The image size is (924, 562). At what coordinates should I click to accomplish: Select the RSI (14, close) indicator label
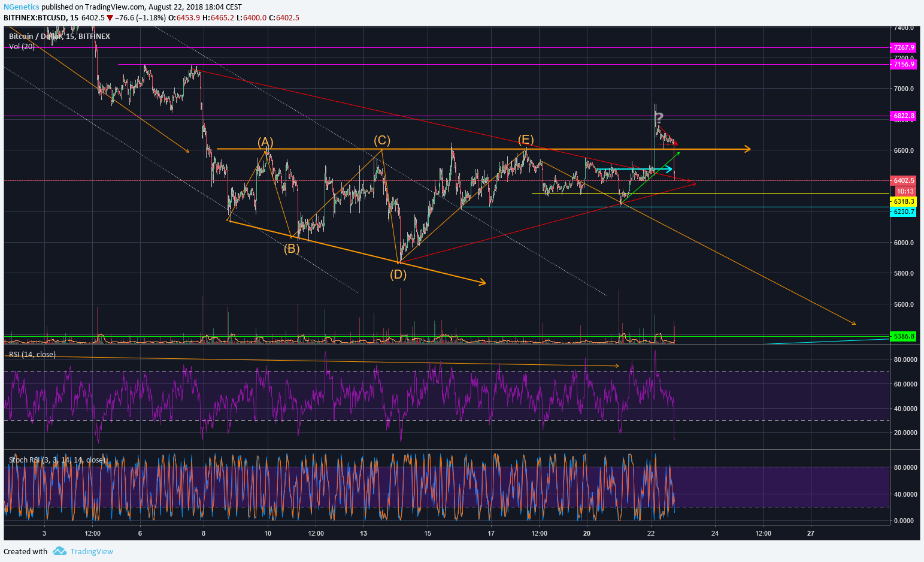32,355
